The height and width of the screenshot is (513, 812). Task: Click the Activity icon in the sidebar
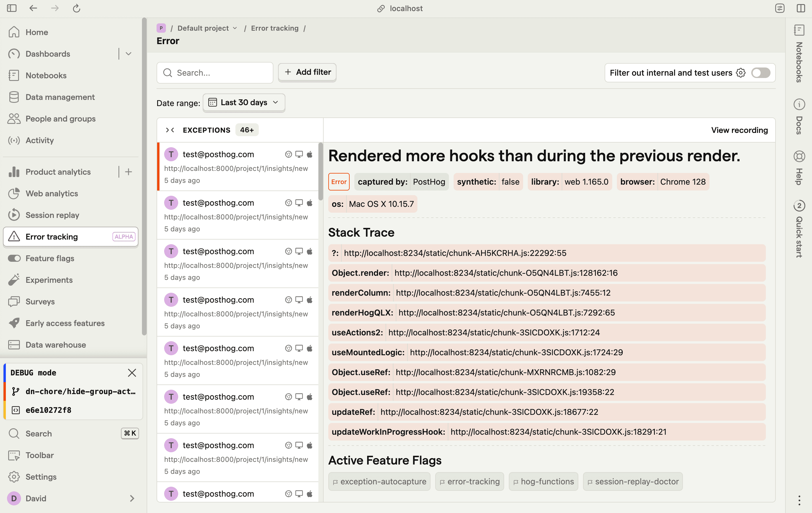click(14, 140)
